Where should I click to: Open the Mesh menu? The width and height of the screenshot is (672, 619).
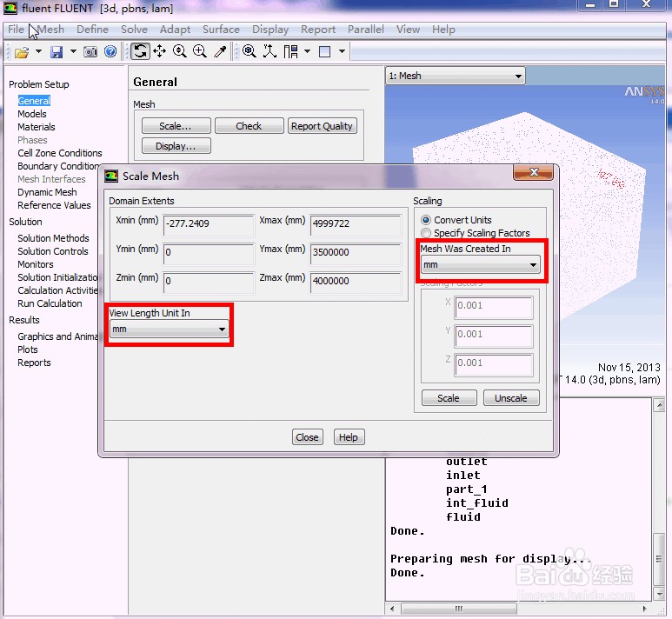coord(51,30)
